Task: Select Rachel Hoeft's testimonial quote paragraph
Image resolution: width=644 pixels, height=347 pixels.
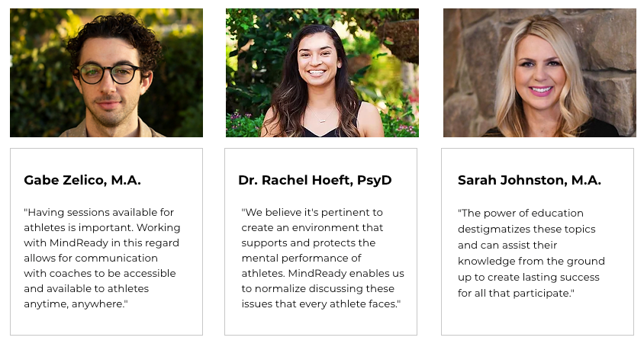Action: click(323, 258)
